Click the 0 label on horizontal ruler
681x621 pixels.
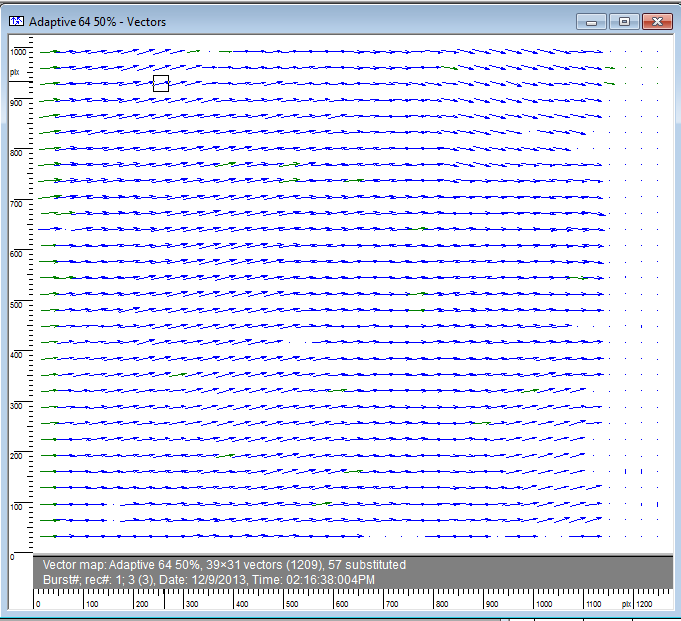pyautogui.click(x=38, y=604)
